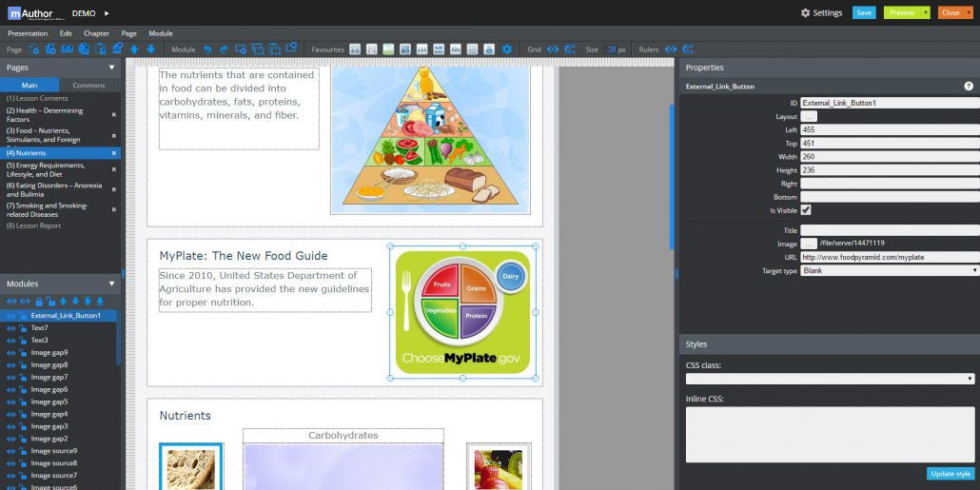Toggle visibility of Image gap3 module
The width and height of the screenshot is (980, 490).
click(x=10, y=427)
